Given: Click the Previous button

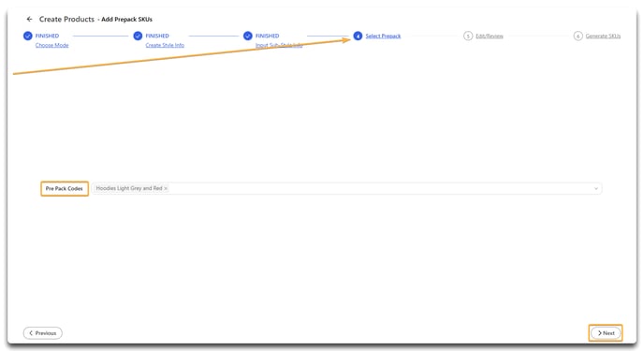Looking at the screenshot, I should point(43,333).
